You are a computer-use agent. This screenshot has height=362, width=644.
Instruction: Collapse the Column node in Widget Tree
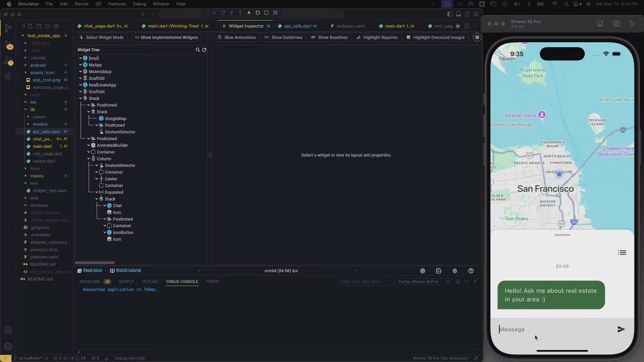pos(89,159)
